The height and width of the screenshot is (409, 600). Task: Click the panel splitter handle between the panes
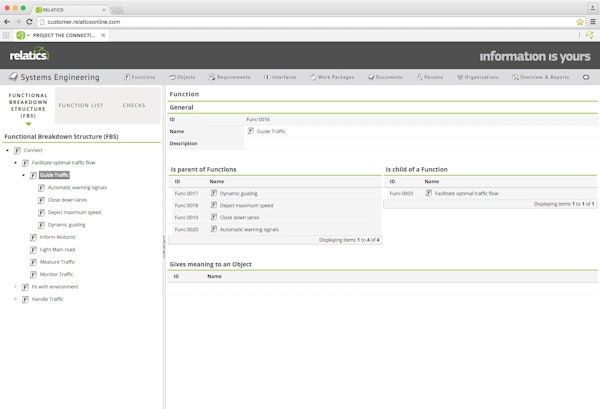164,247
